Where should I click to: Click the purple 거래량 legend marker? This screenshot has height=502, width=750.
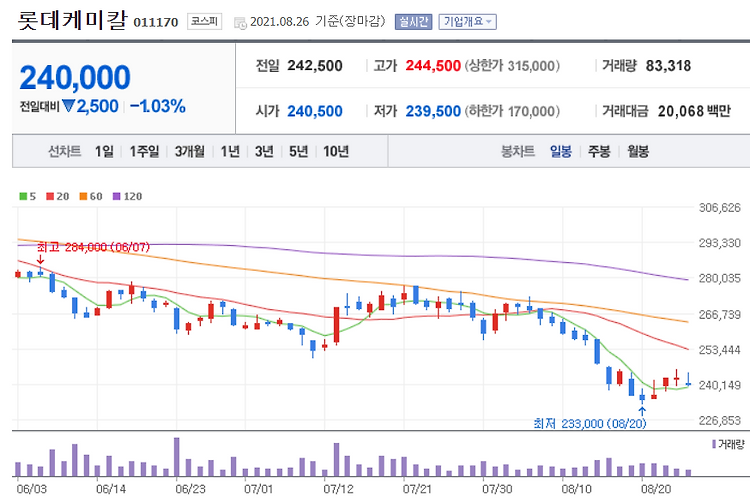click(714, 444)
